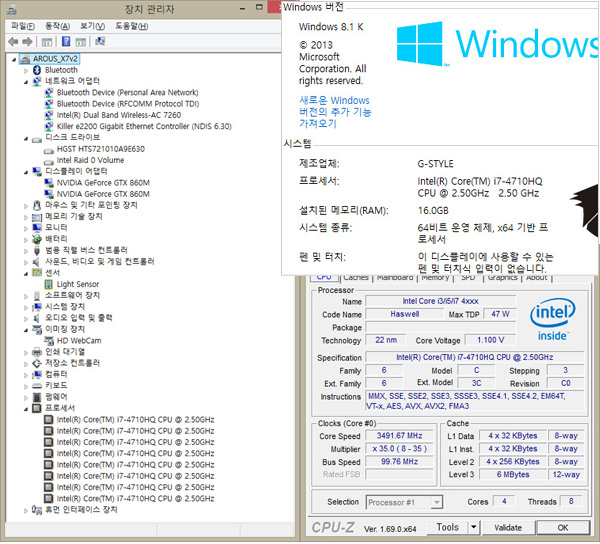
Task: Click the Core Speed value 3491.67 MHz
Action: click(399, 436)
